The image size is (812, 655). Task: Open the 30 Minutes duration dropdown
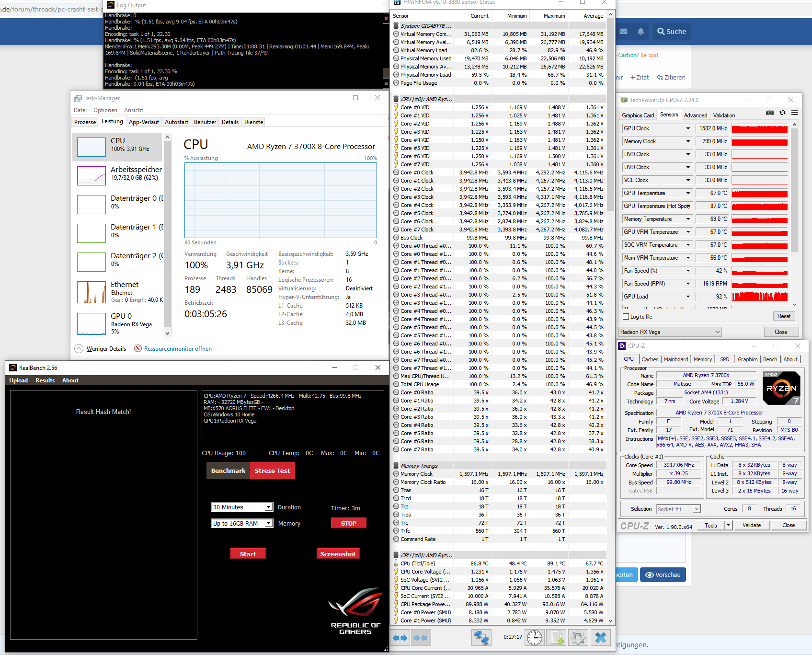(x=242, y=507)
